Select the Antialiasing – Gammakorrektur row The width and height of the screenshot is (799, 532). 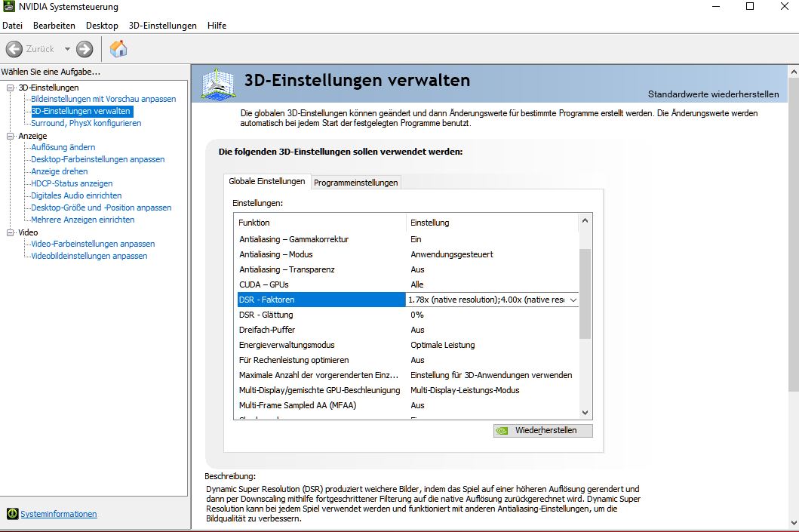pyautogui.click(x=407, y=239)
